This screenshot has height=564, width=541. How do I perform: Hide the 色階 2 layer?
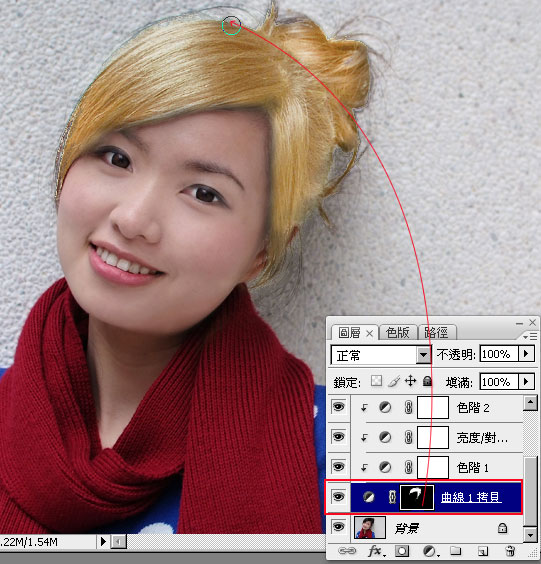[x=338, y=407]
